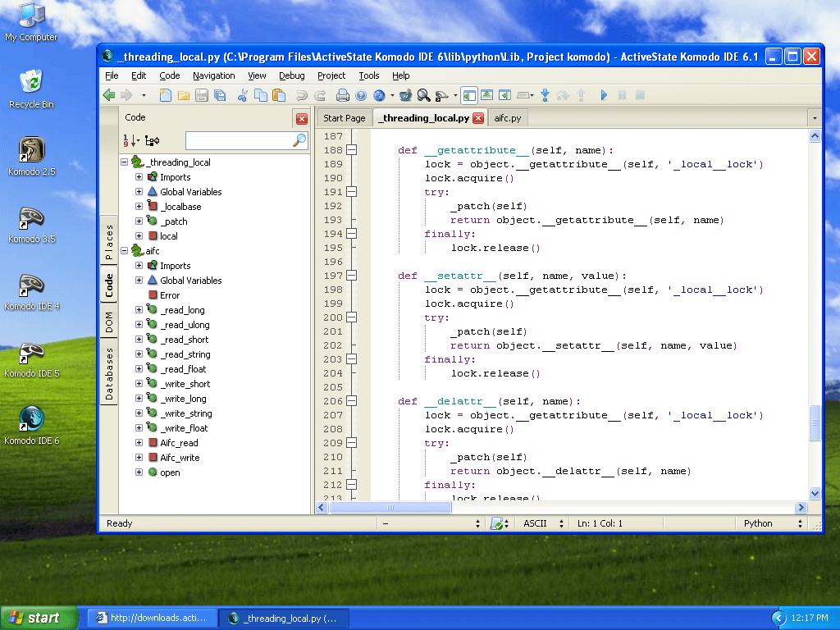Switch to http://downloads.acti... taskbar window
Viewport: 840px width, 630px height.
(x=153, y=618)
